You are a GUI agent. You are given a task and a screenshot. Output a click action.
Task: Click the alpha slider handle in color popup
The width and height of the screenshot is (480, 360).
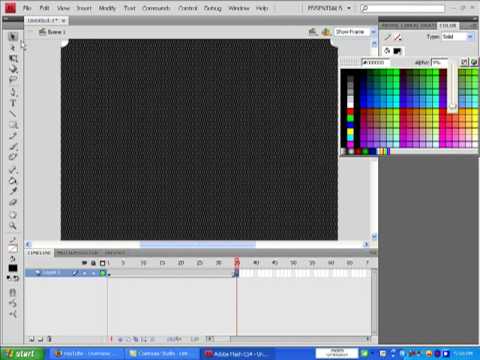pyautogui.click(x=452, y=106)
